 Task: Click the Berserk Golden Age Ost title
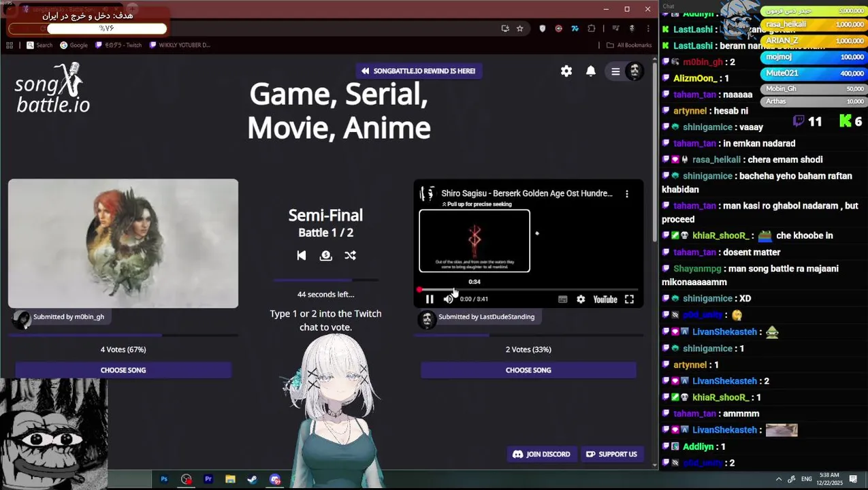[x=527, y=193]
